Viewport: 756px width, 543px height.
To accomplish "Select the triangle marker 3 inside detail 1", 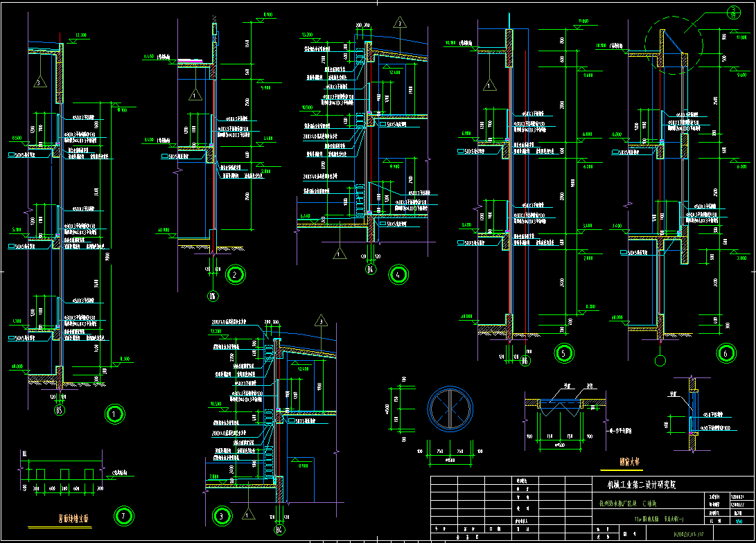I will point(40,82).
